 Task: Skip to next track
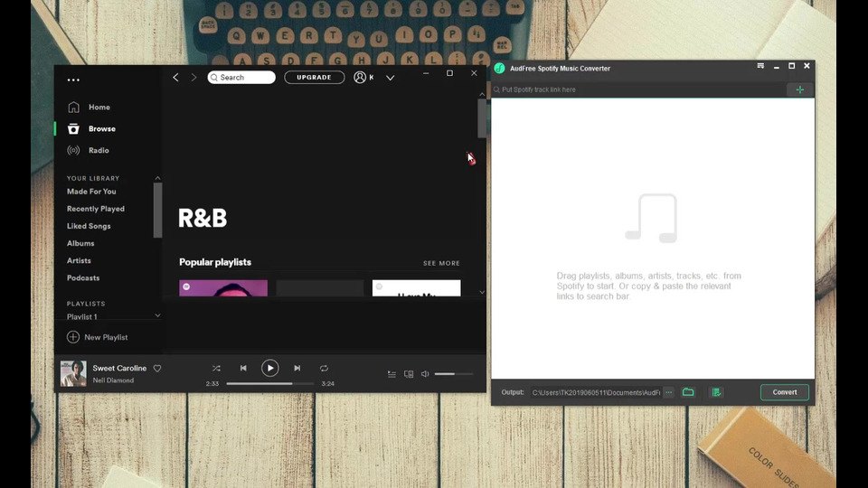click(x=297, y=369)
